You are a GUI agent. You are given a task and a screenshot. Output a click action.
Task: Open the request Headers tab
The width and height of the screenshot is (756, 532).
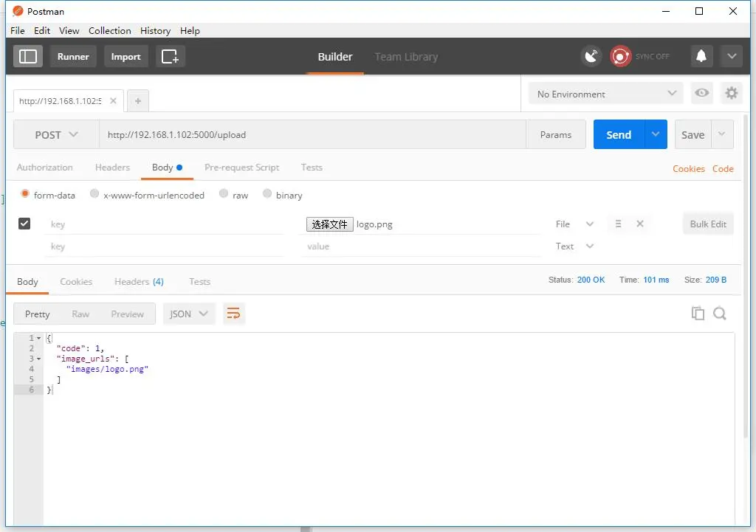112,167
